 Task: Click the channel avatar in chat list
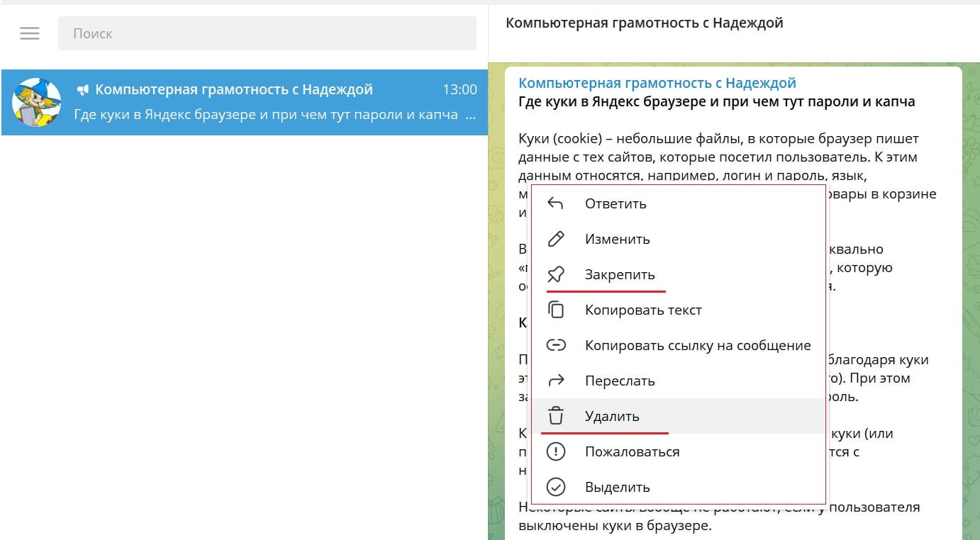tap(36, 102)
